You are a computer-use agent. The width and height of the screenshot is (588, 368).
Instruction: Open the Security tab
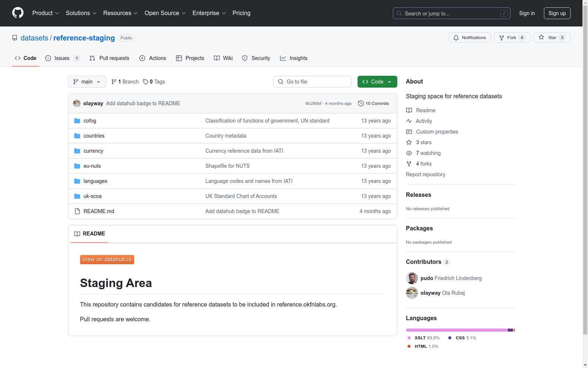pos(256,58)
